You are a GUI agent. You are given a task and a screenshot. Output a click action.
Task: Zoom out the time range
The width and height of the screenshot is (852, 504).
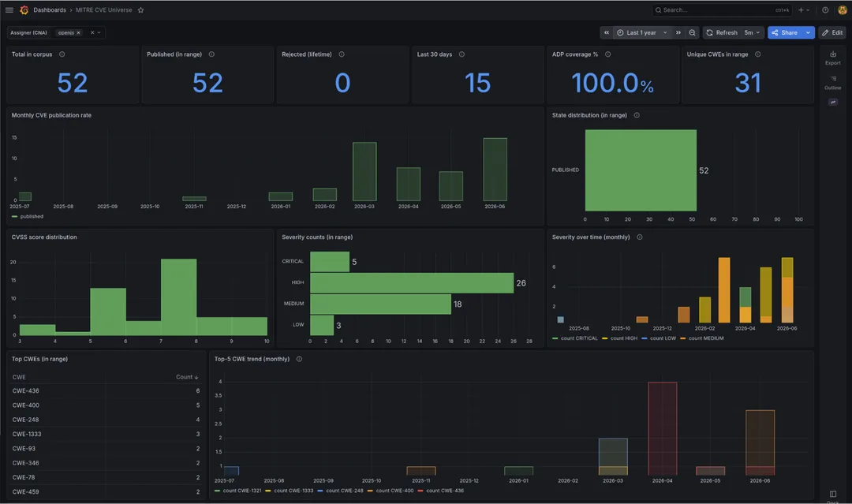pos(693,32)
